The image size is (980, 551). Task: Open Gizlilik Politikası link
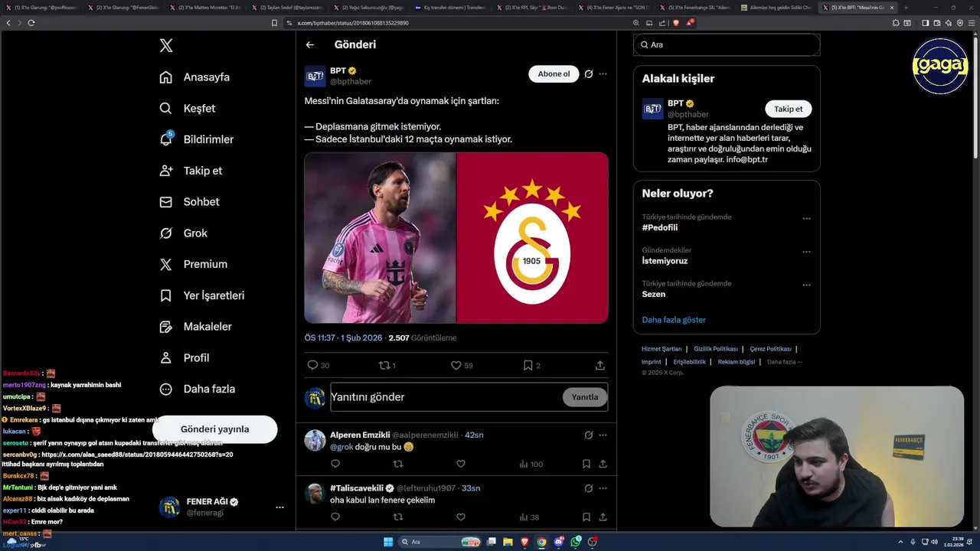(716, 349)
